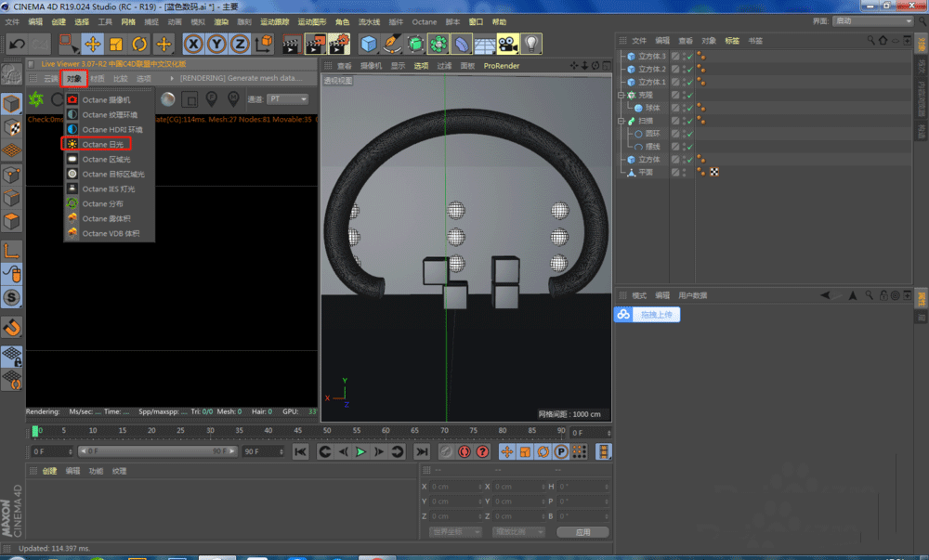Viewport: 929px width, 560px height.
Task: Toggle the layer square for 平面 object
Action: click(x=675, y=173)
